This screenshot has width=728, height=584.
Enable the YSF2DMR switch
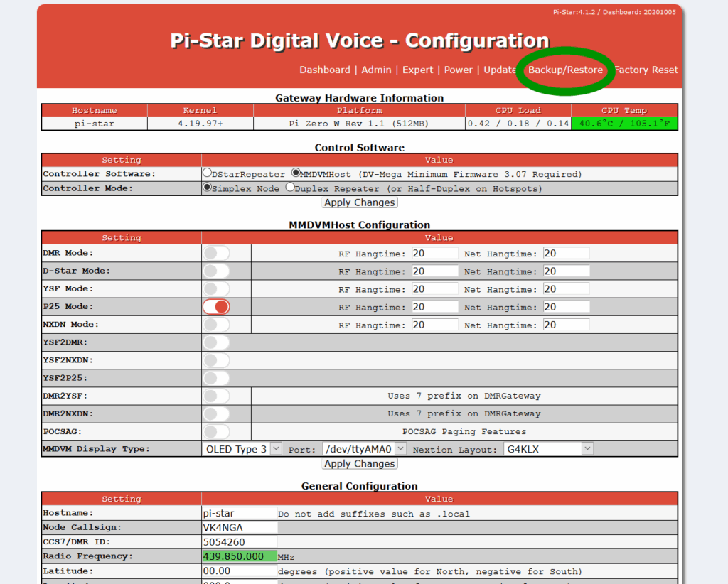216,342
